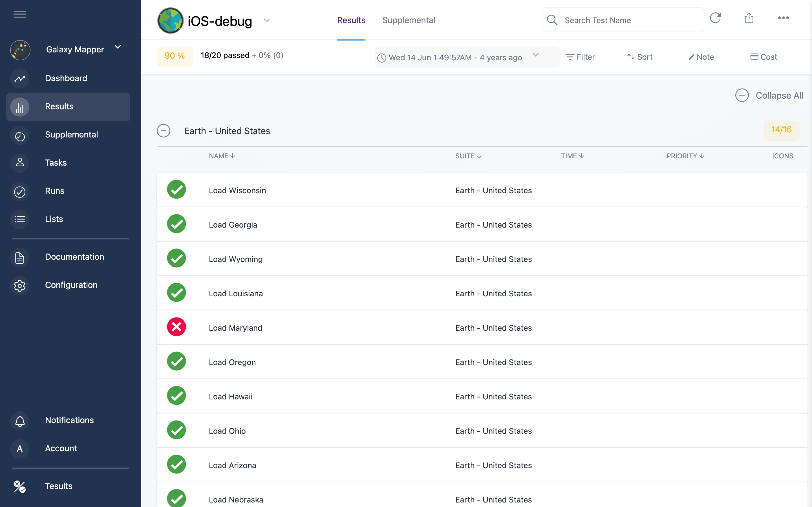Click the Collapse All button
This screenshot has height=507, width=812.
[769, 95]
